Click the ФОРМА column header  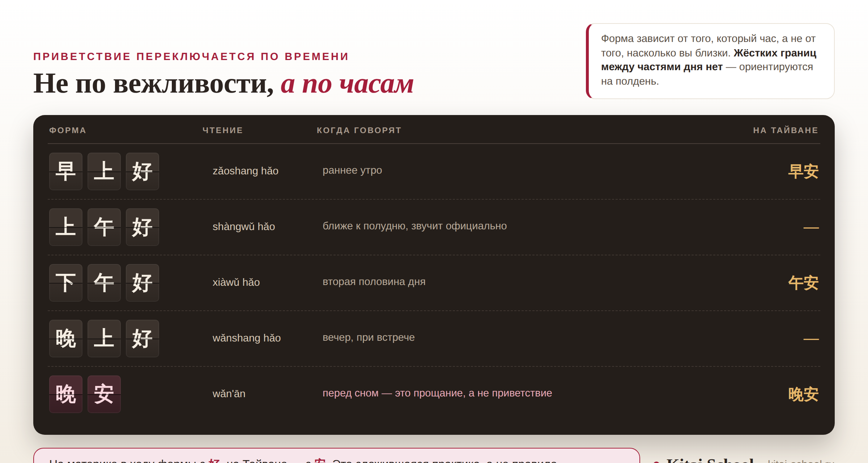[68, 130]
